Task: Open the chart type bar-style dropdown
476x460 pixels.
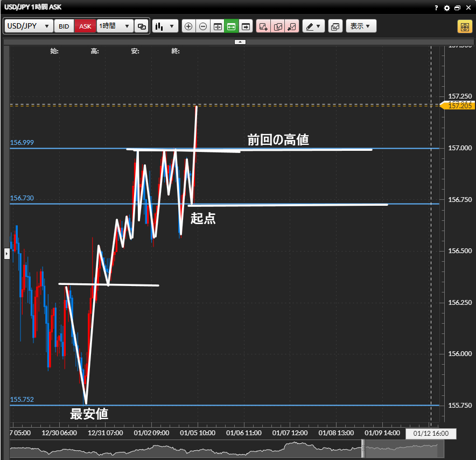Action: tap(165, 26)
